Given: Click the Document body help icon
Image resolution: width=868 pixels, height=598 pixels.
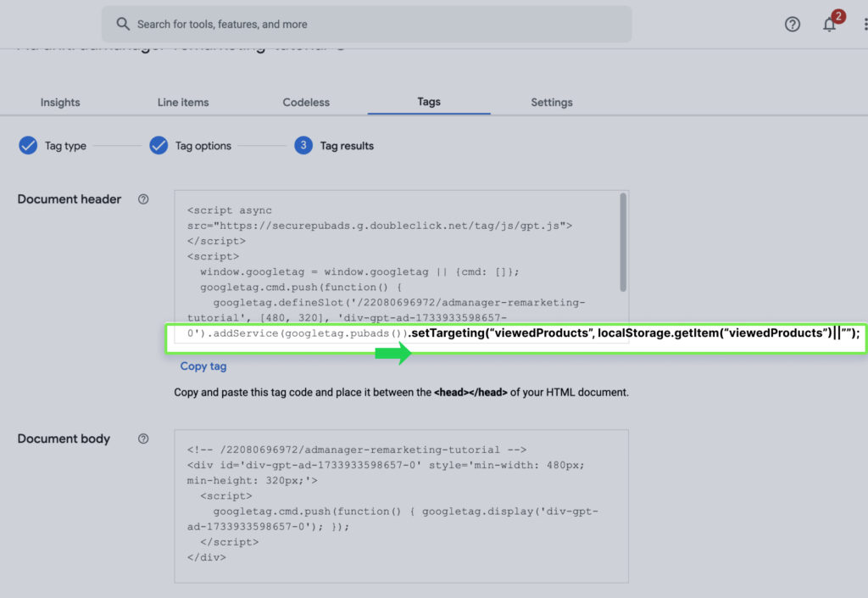Looking at the screenshot, I should tap(143, 439).
